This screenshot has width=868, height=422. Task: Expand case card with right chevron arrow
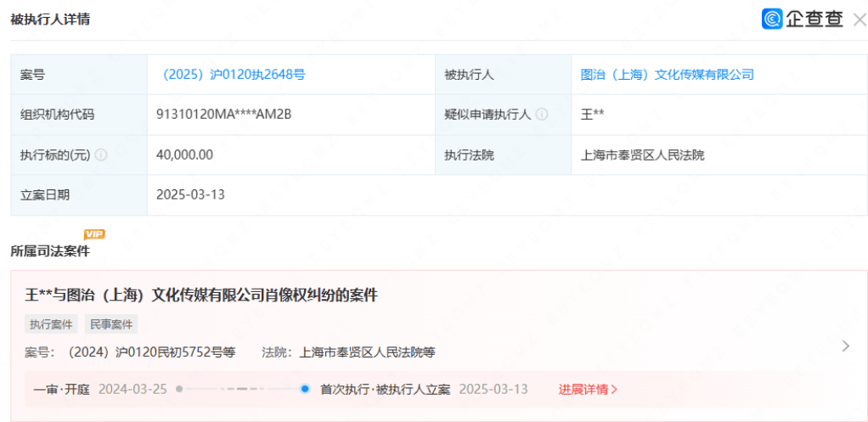845,346
